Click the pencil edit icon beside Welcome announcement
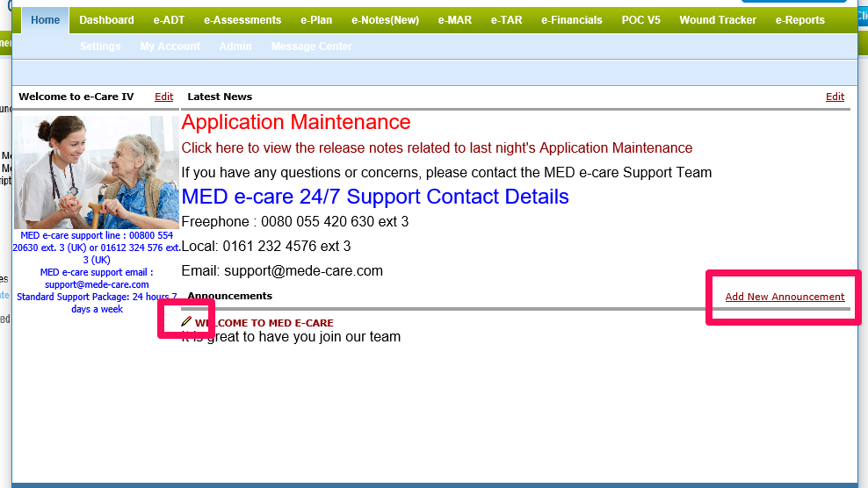This screenshot has width=868, height=488. point(186,322)
